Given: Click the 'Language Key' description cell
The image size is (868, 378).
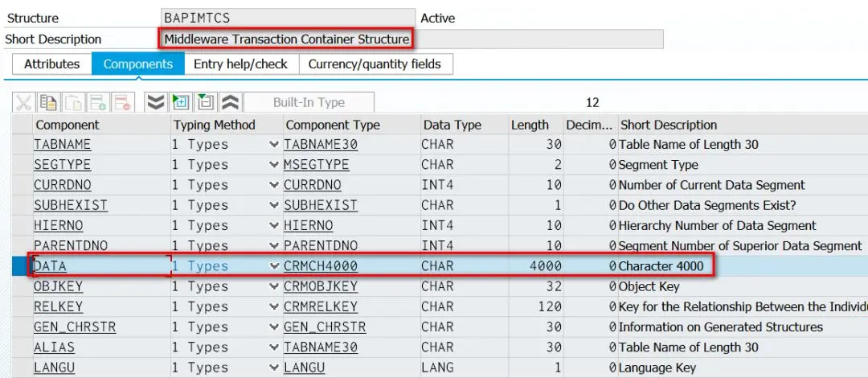Looking at the screenshot, I should click(657, 368).
